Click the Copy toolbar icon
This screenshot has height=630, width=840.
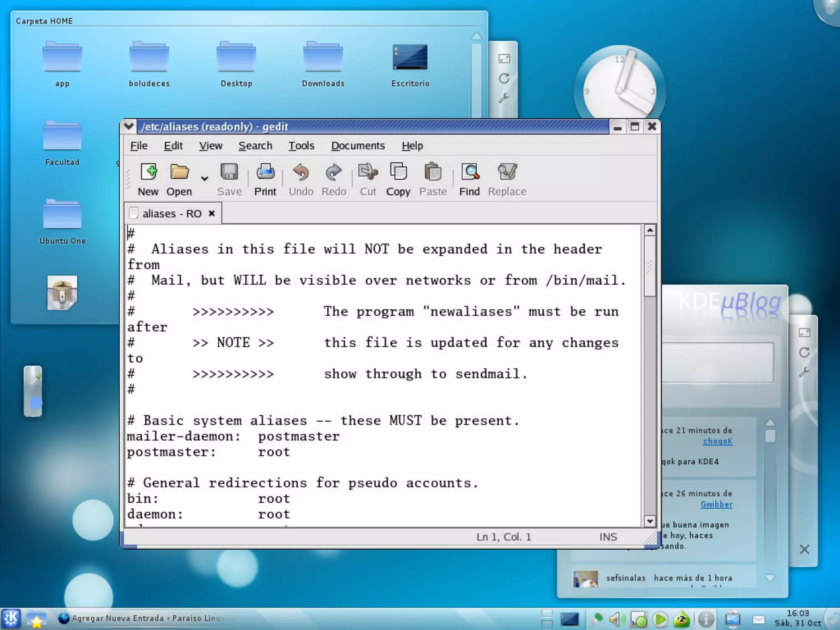coord(398,172)
